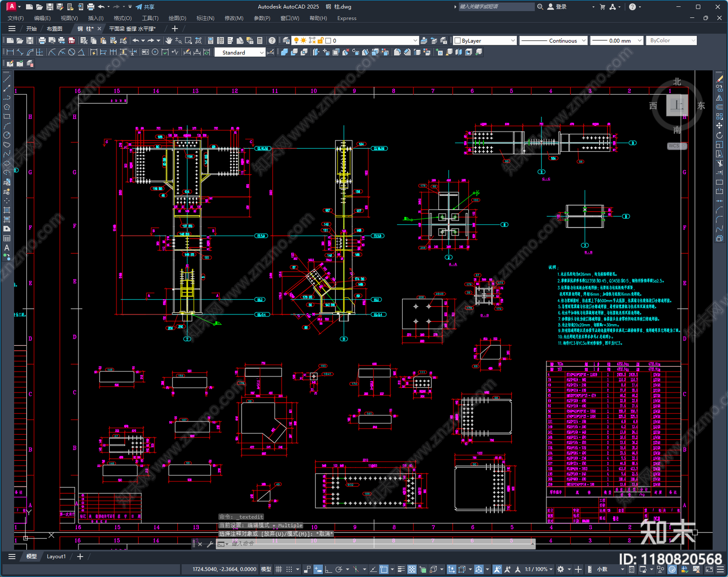Toggle the drawing grid display in status bar
728x577 pixels.
click(278, 569)
